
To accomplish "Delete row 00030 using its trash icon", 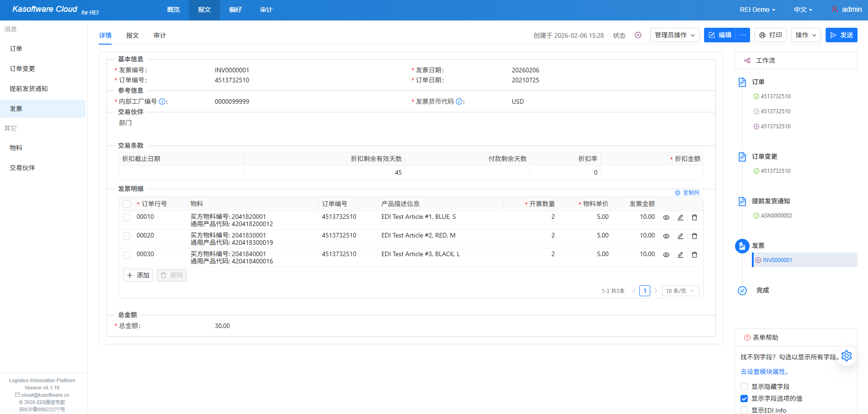I will click(694, 255).
